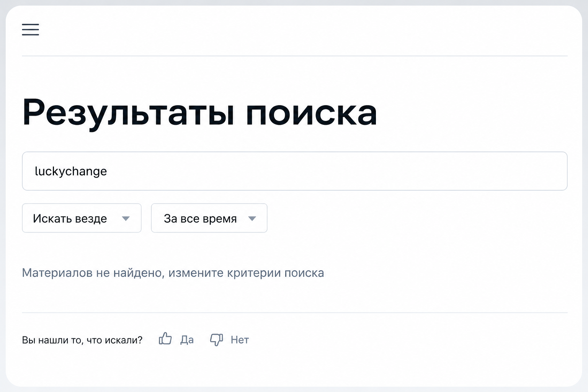Click the word 'поиска' in the title
Image resolution: width=588 pixels, height=392 pixels.
click(311, 113)
